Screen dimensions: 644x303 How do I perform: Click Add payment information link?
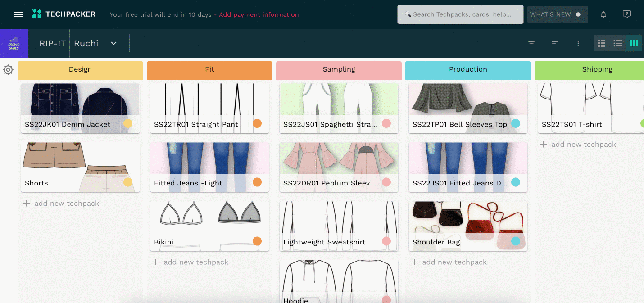(259, 14)
